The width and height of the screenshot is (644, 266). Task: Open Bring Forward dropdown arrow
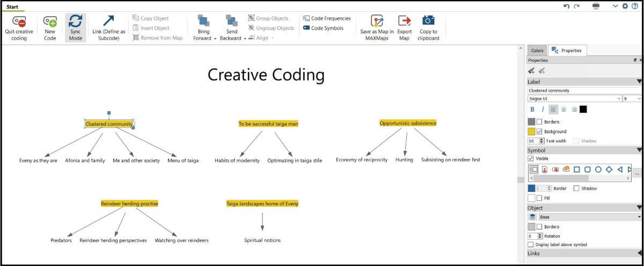(x=215, y=39)
